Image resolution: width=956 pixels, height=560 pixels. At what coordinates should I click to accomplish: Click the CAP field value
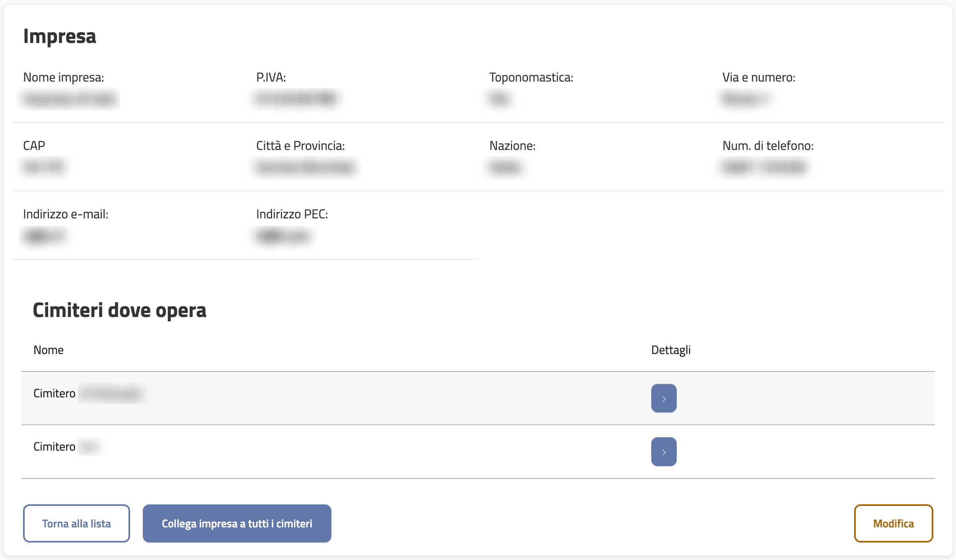pos(44,167)
